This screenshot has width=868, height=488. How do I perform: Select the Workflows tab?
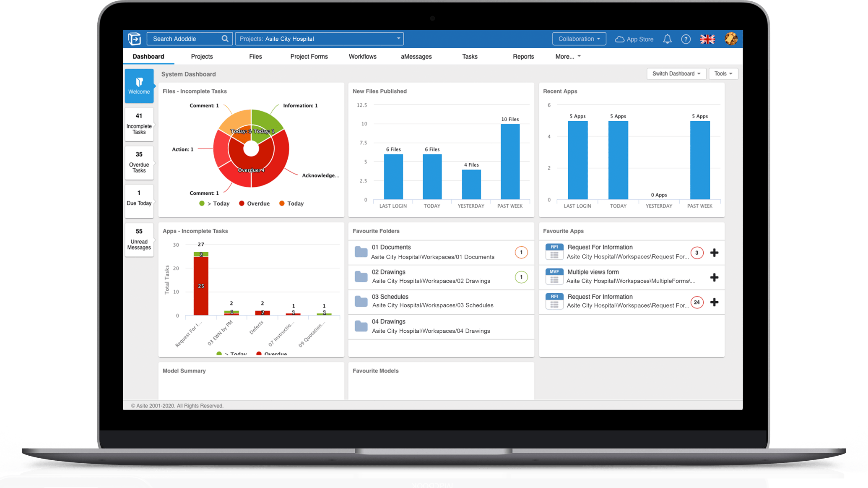pos(362,56)
